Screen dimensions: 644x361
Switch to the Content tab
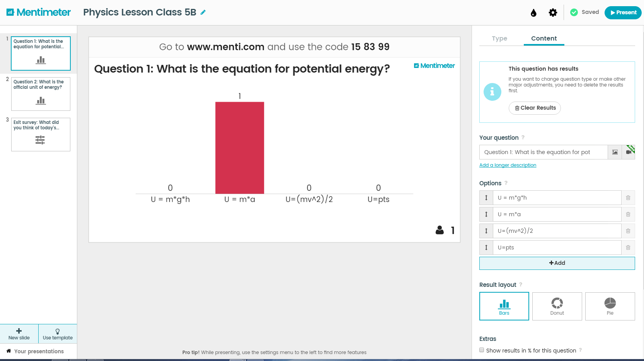(544, 39)
